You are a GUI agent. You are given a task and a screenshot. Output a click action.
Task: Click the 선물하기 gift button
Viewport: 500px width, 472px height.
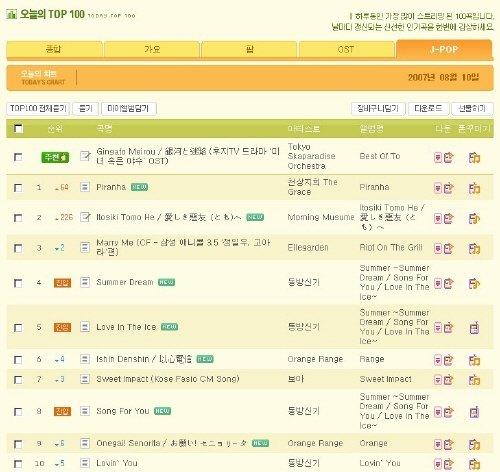click(x=472, y=109)
